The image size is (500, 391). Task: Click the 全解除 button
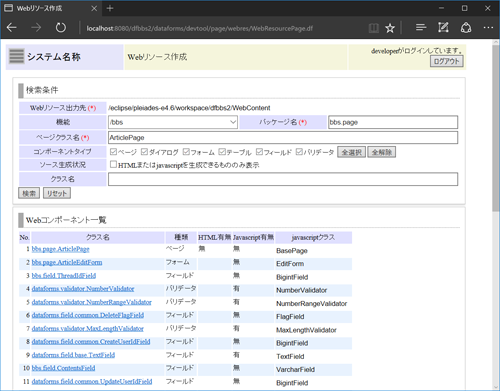(382, 152)
